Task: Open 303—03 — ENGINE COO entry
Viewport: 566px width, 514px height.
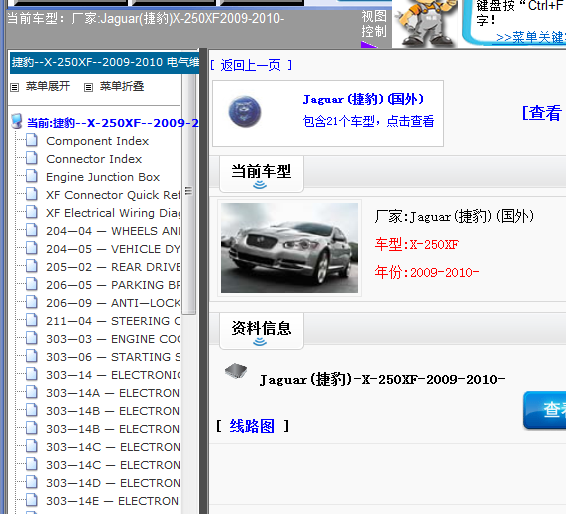Action: click(113, 339)
